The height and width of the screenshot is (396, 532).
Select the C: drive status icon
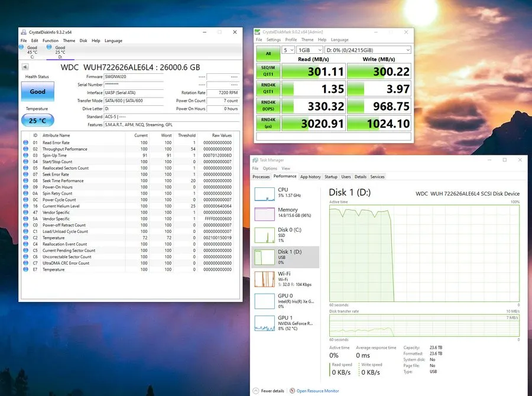pos(21,47)
